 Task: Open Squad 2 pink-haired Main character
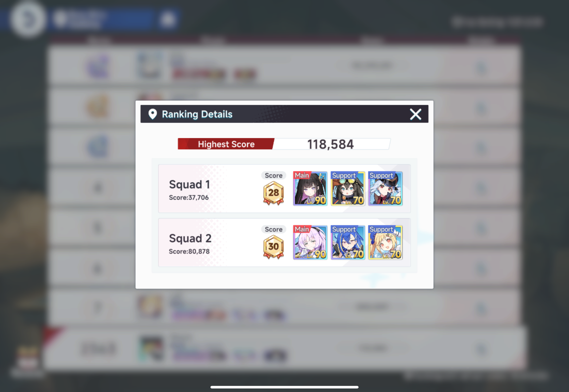coord(310,243)
